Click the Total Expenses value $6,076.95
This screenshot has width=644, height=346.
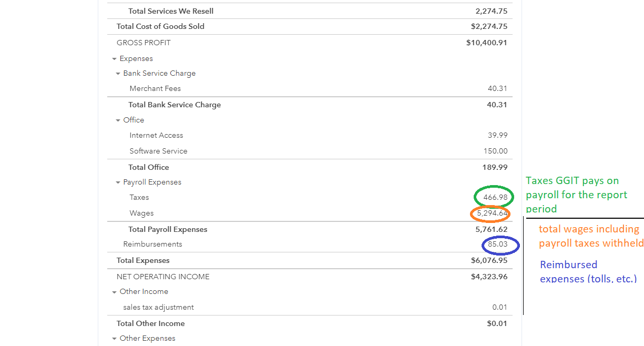[x=489, y=261]
